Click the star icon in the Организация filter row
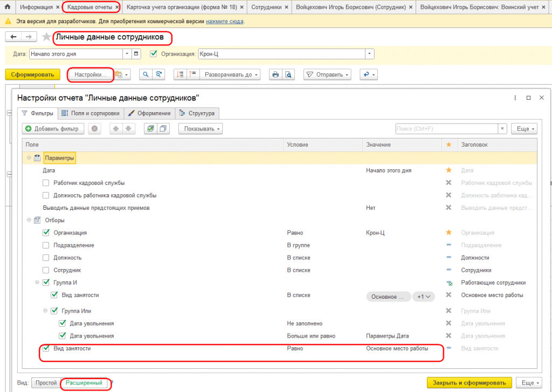Screen dimensions: 552x392 click(448, 232)
